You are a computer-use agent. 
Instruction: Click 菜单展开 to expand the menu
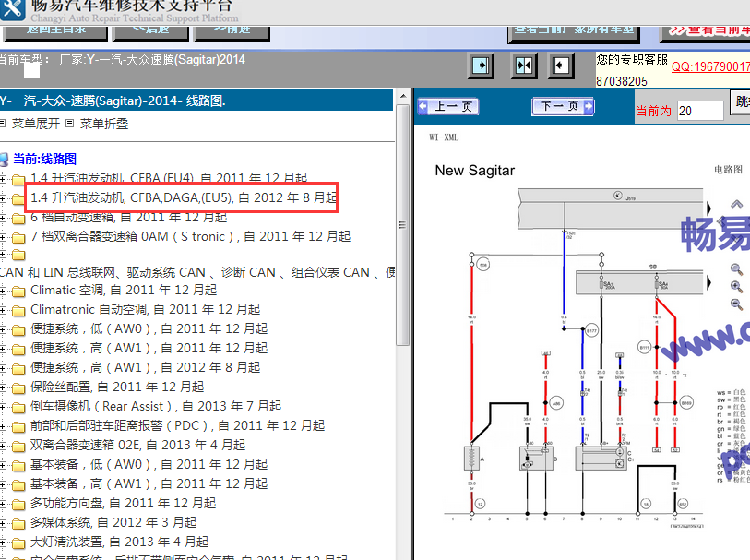(36, 124)
